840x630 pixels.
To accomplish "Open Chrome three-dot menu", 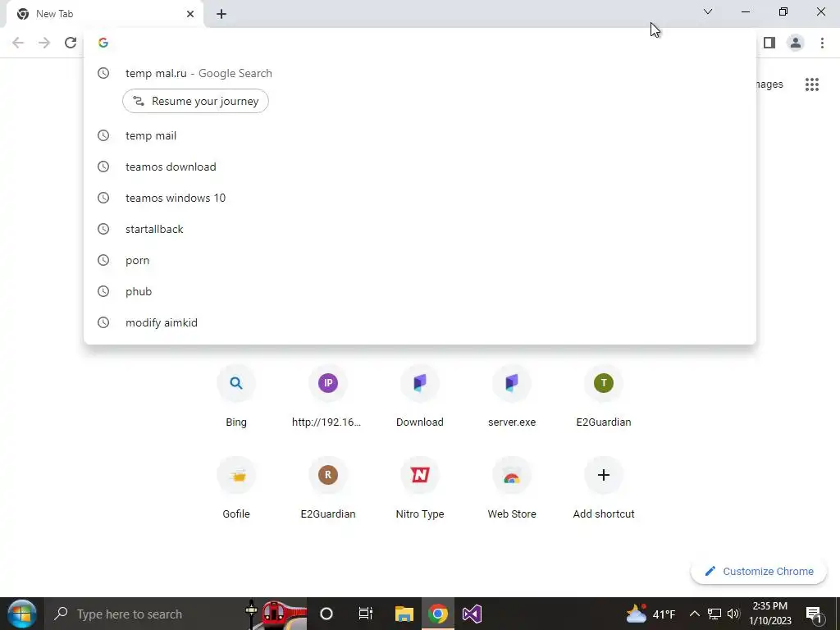I will point(822,43).
